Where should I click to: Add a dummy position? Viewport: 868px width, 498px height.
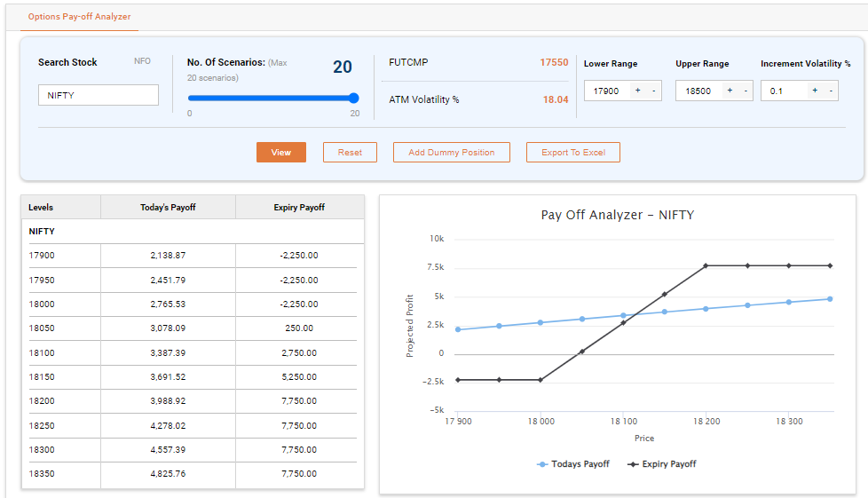[451, 153]
